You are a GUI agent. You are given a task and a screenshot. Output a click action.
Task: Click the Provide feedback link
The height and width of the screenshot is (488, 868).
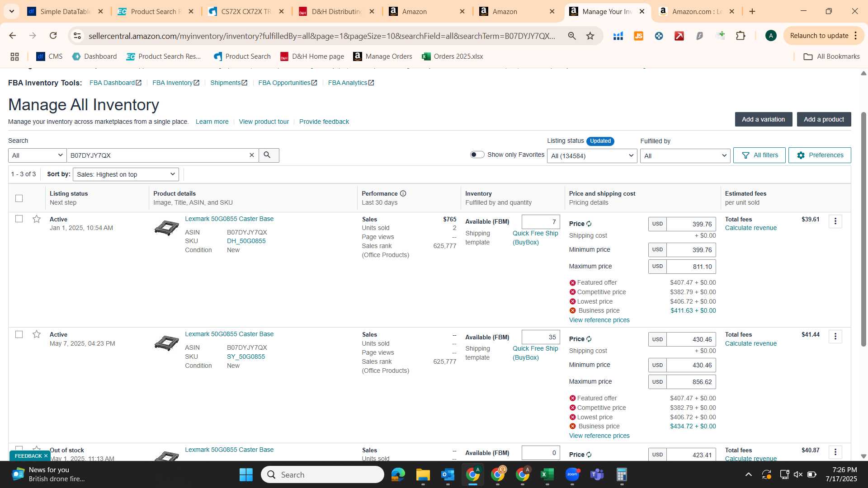(x=324, y=122)
